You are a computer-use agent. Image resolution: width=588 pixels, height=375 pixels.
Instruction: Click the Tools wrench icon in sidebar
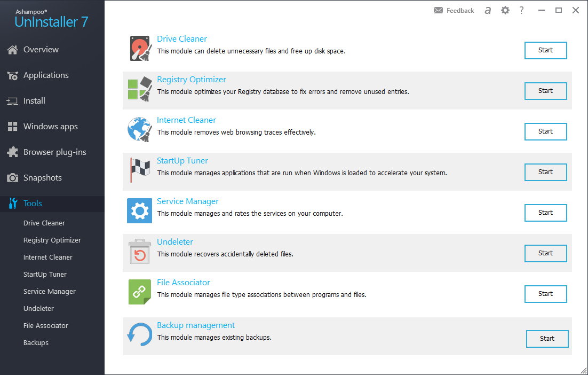[13, 204]
